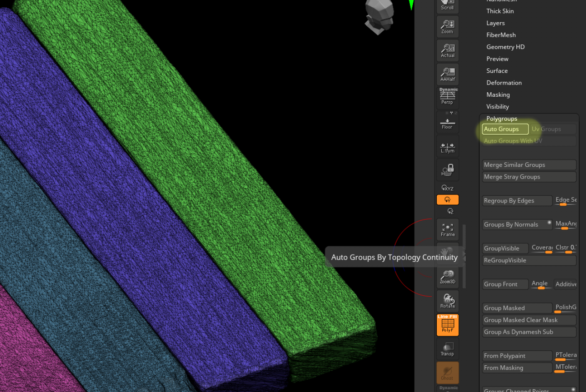Frame the mesh in view
The width and height of the screenshot is (586, 392).
[447, 230]
